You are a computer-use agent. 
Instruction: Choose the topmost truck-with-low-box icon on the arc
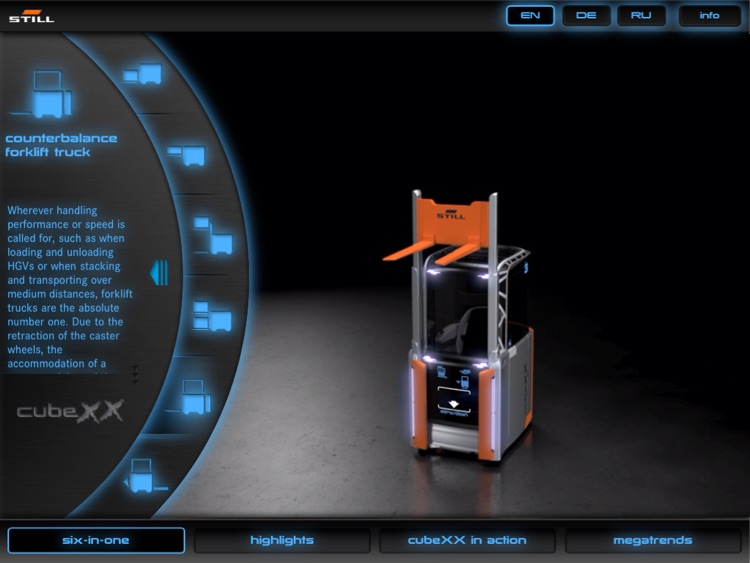tap(143, 74)
